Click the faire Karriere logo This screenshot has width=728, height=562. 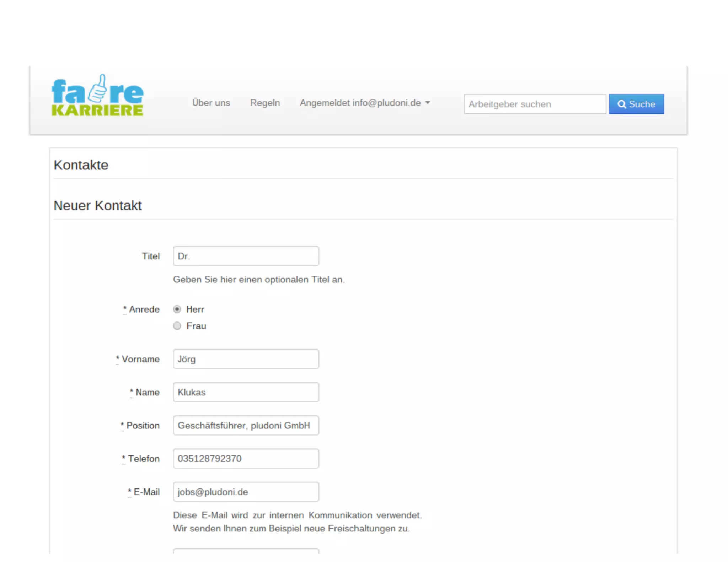(x=97, y=95)
